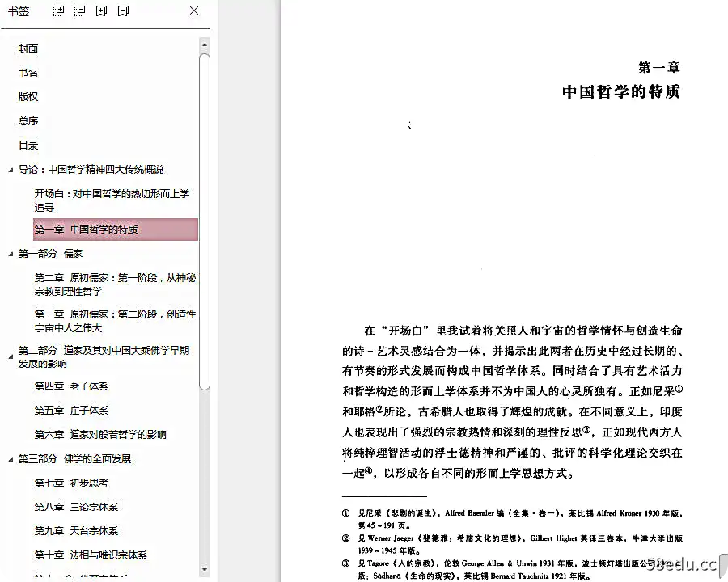Click bookmark panel scroll down arrow
Viewport: 728px width, 582px height.
click(x=205, y=569)
